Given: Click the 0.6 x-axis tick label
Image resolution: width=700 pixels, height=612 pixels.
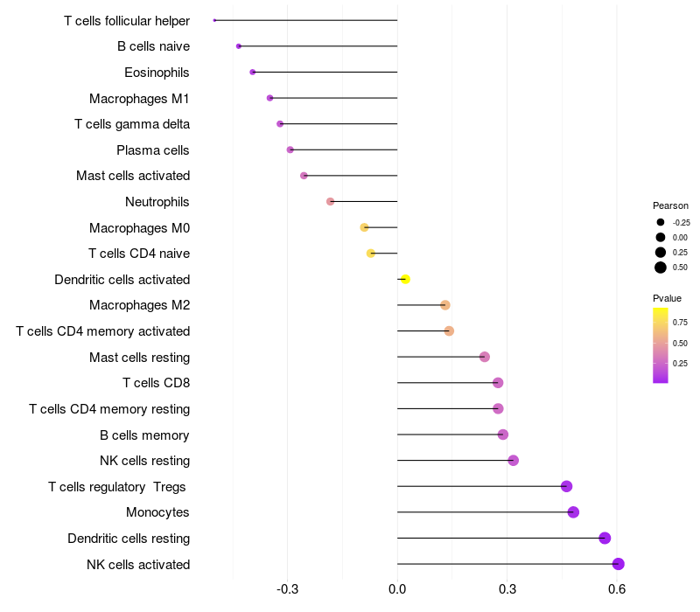Looking at the screenshot, I should (x=617, y=589).
